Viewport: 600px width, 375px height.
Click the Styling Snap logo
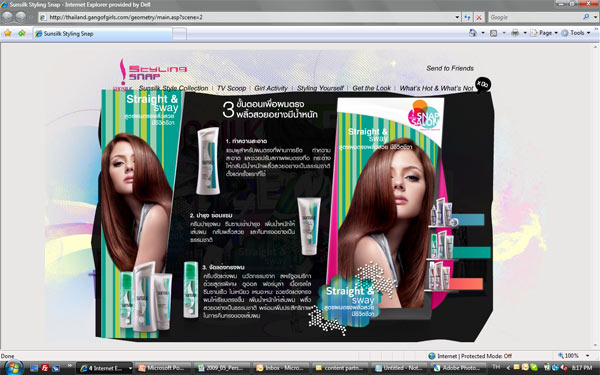(x=153, y=72)
